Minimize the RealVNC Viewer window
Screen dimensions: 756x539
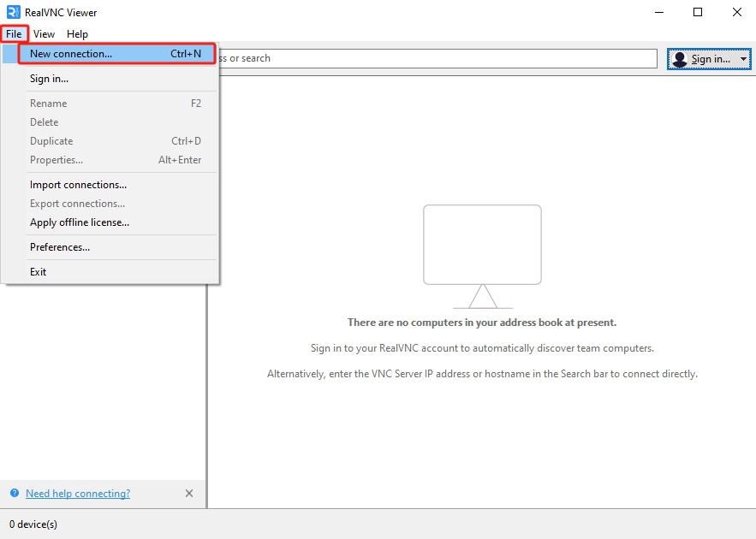click(658, 12)
